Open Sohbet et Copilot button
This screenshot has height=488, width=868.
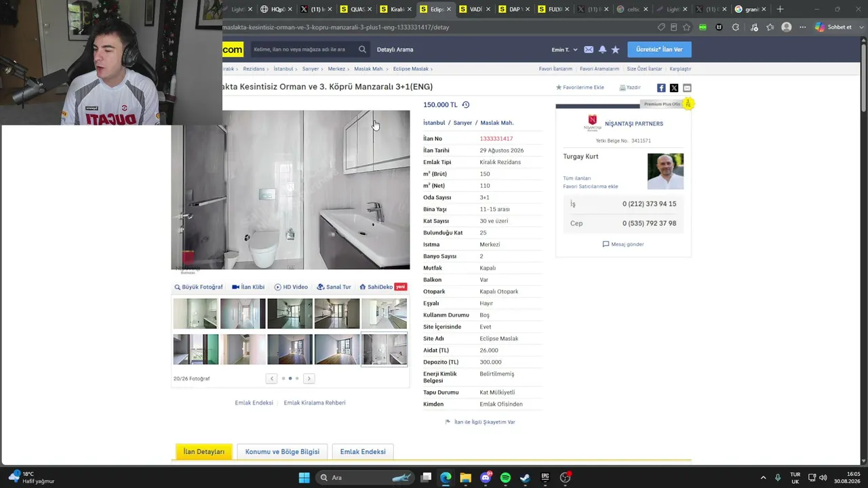pos(833,27)
